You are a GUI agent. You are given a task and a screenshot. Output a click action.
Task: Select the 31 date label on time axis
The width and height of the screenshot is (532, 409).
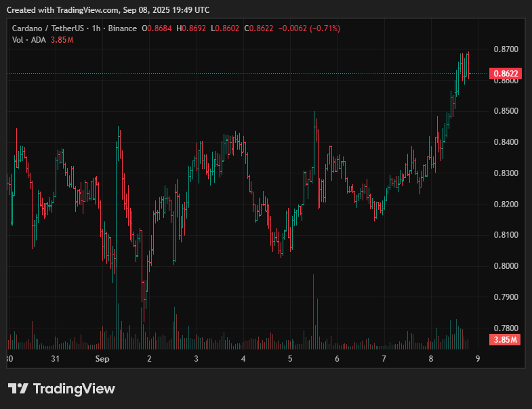point(56,359)
